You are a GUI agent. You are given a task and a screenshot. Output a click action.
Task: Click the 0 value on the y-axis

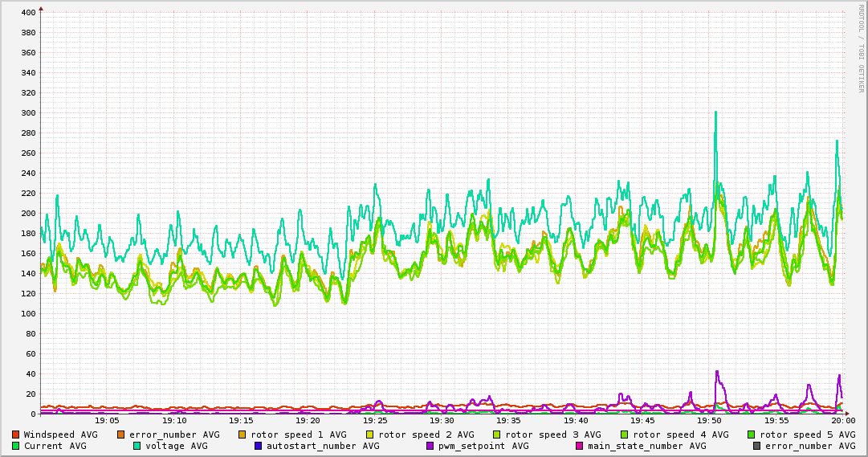pyautogui.click(x=33, y=414)
